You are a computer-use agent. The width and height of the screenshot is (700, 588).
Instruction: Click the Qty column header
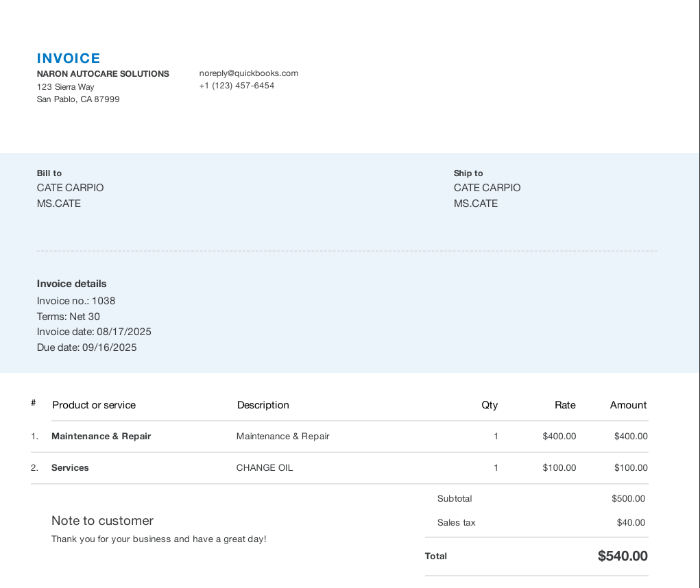tap(490, 405)
